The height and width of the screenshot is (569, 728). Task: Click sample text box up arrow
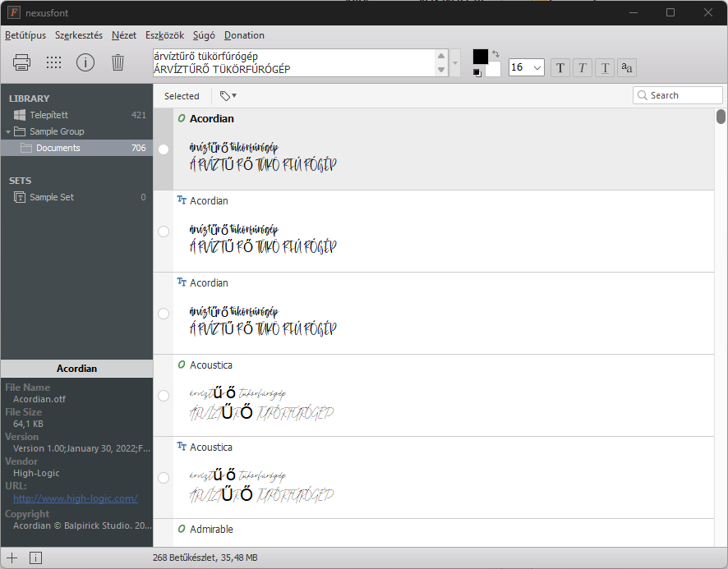coord(441,56)
